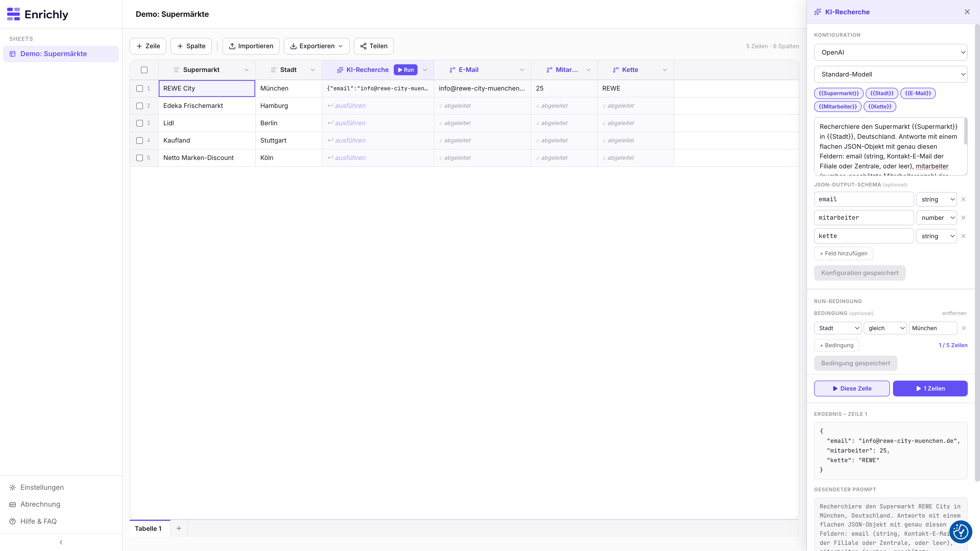Run ausführen for the Lidl row

pos(346,123)
